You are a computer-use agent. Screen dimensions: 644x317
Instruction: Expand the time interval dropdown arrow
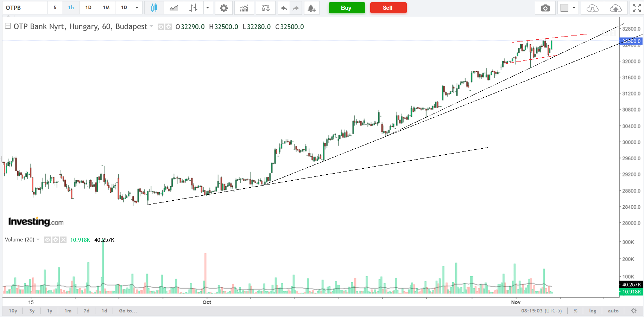137,8
